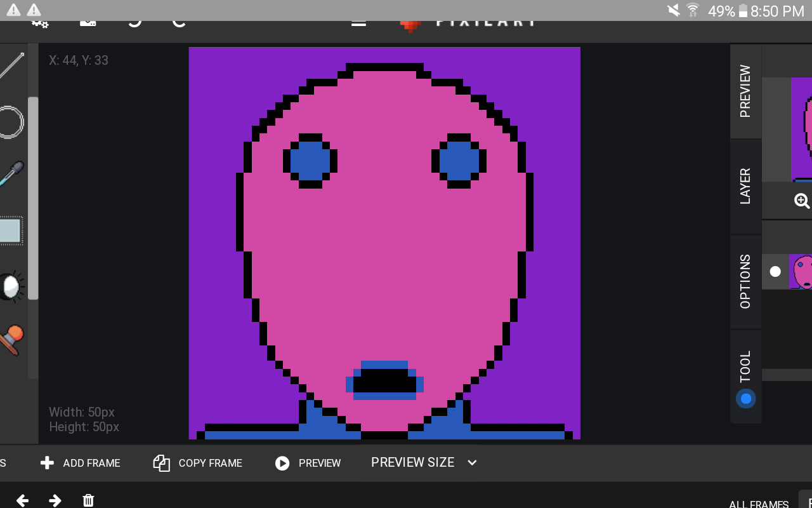The width and height of the screenshot is (812, 508).
Task: Toggle layer visibility white dot
Action: click(775, 272)
